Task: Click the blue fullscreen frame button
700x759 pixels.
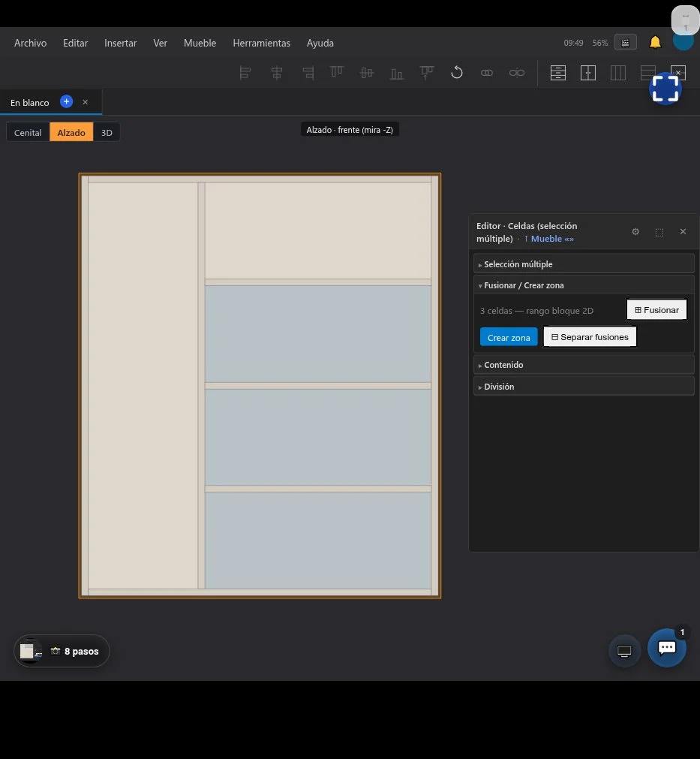Action: 665,89
